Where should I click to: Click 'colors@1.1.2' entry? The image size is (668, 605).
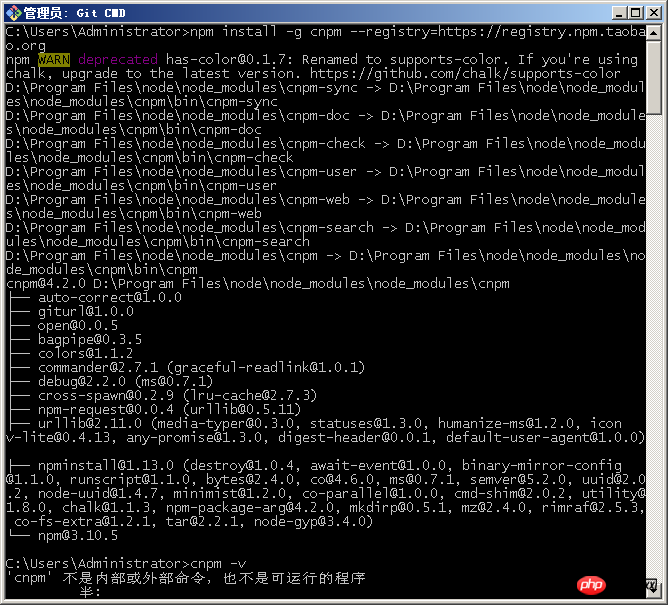(x=86, y=354)
